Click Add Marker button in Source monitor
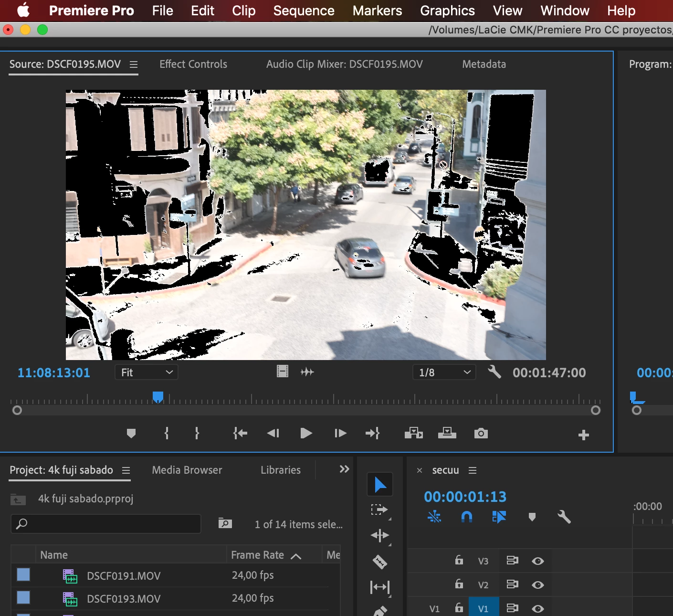 131,434
